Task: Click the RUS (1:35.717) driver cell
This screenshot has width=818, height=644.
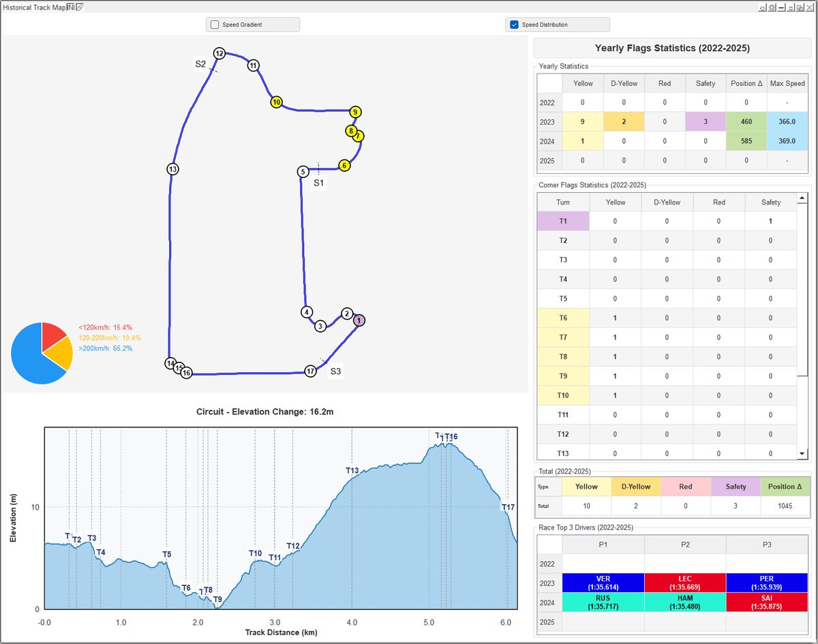Action: click(603, 602)
